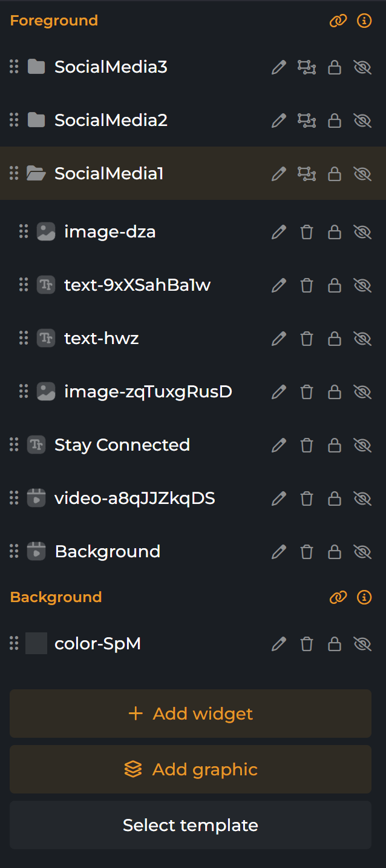Lock the video-a8qJJZkqDS layer
The width and height of the screenshot is (386, 868).
(334, 499)
